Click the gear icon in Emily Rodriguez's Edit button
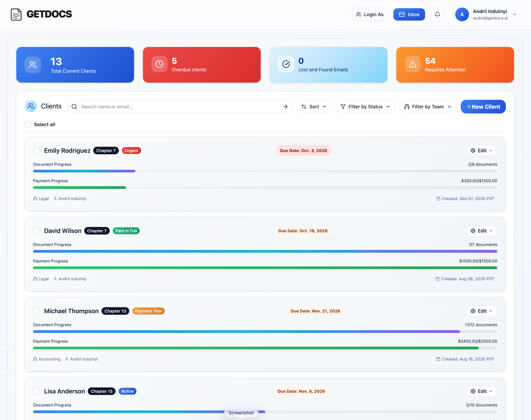The height and width of the screenshot is (420, 531). point(473,151)
